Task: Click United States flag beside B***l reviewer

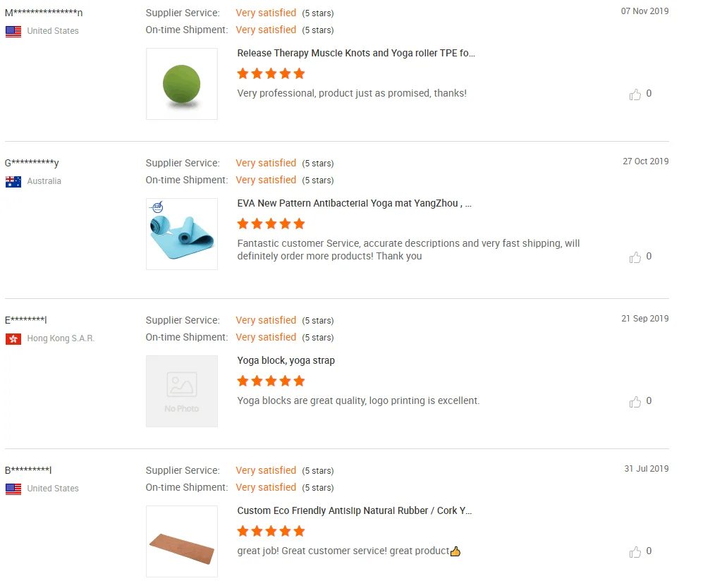Action: 13,489
